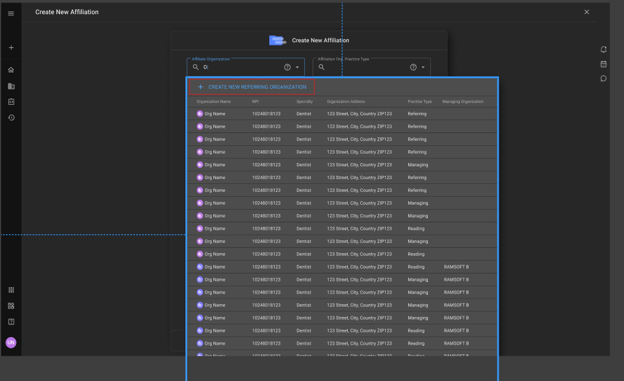The width and height of the screenshot is (624, 381).
Task: Expand the Affiliation Org. Practice Type dropdown arrow
Action: (423, 67)
